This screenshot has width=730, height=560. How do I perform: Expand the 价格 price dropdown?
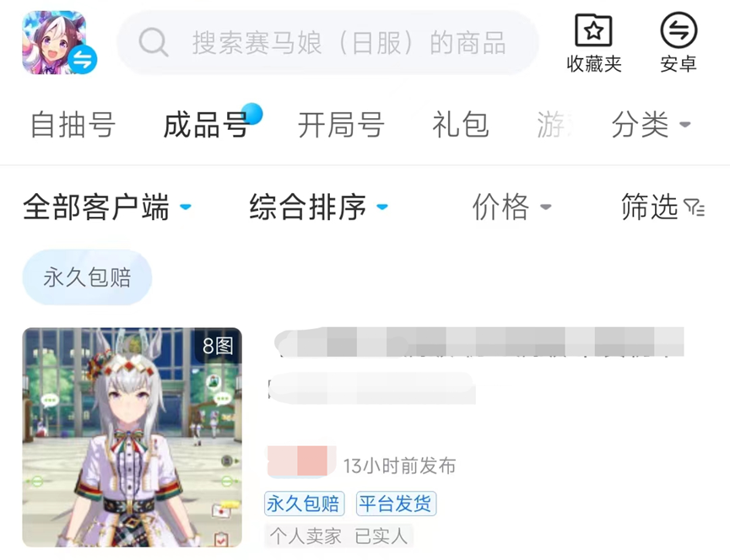(511, 207)
